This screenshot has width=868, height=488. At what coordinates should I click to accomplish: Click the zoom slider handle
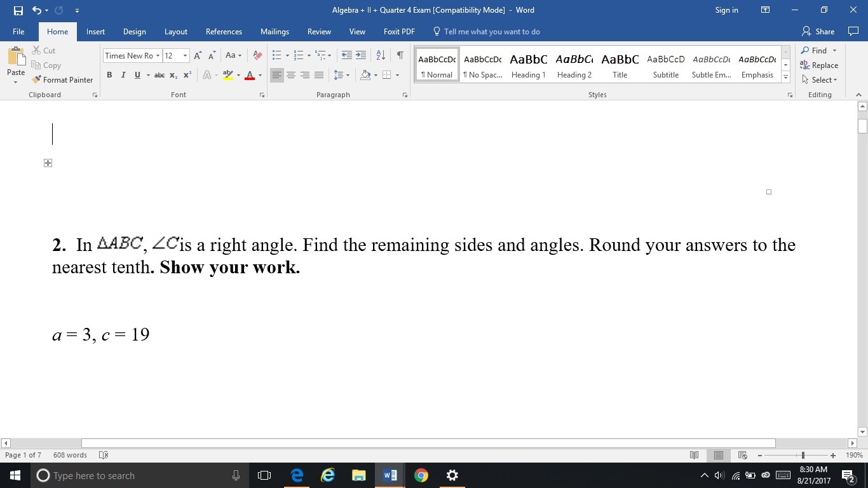[803, 456]
